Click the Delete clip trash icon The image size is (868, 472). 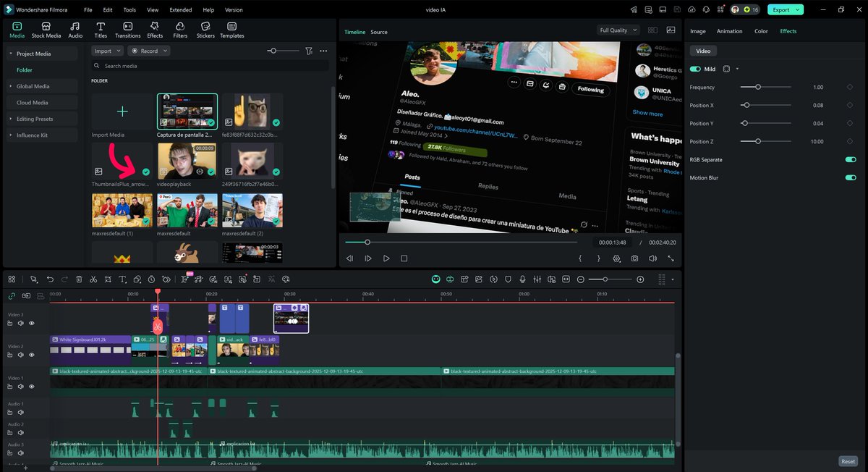(79, 279)
